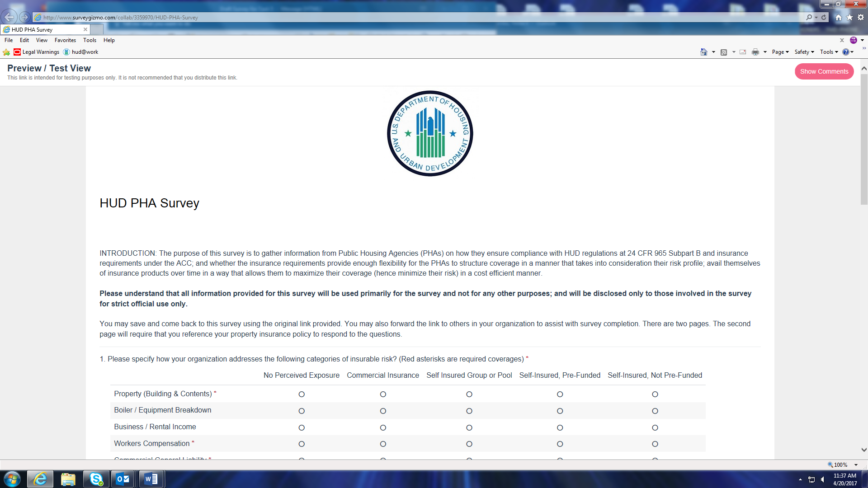The height and width of the screenshot is (488, 868).
Task: Open the Favorites star beside the address bar
Action: coord(849,17)
